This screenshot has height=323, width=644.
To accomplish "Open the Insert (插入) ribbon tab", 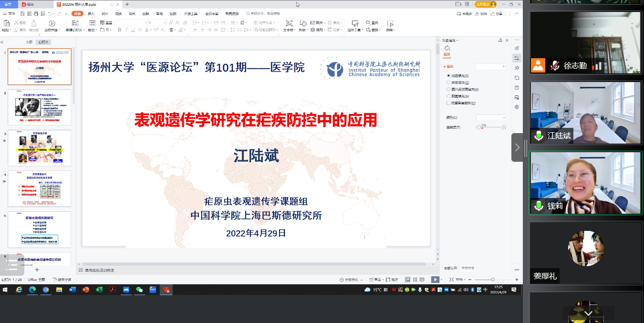I will pyautogui.click(x=91, y=14).
